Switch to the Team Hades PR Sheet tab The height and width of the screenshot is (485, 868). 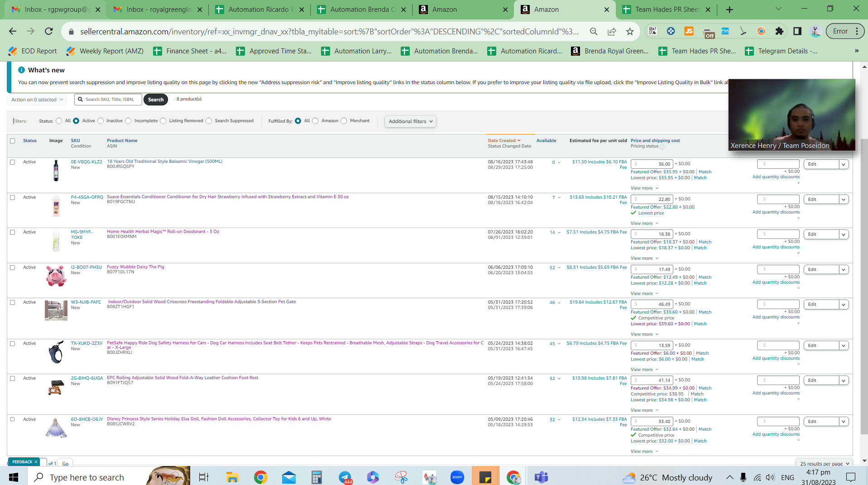point(666,10)
